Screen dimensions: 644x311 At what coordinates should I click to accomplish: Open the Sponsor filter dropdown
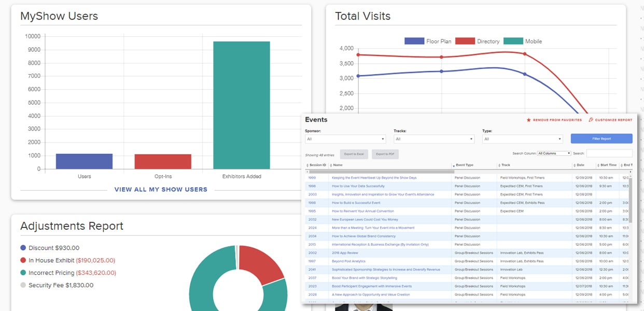tap(345, 139)
